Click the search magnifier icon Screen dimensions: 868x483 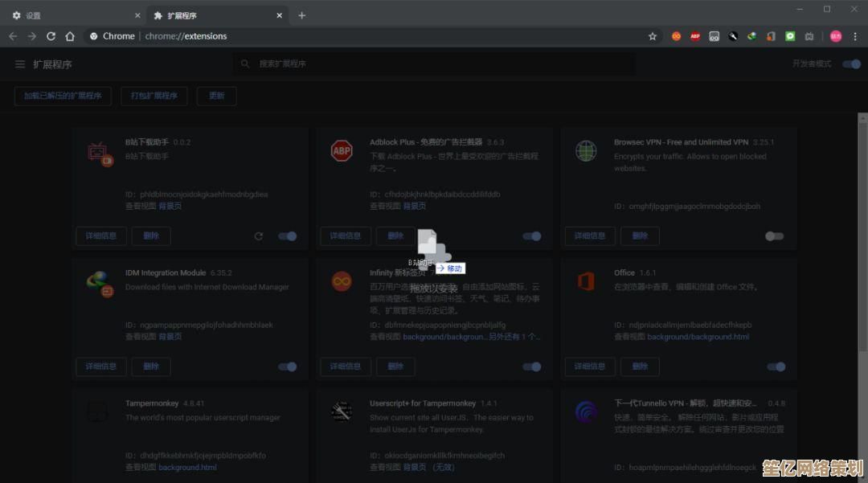[x=245, y=64]
